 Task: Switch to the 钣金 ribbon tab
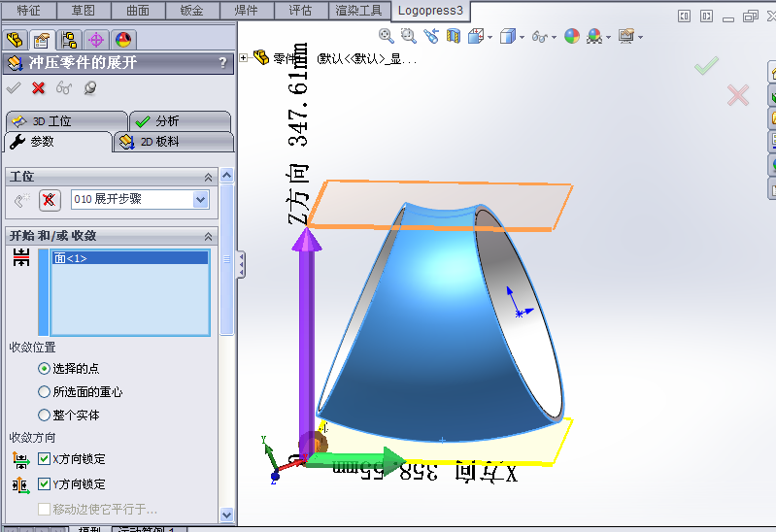click(x=192, y=11)
